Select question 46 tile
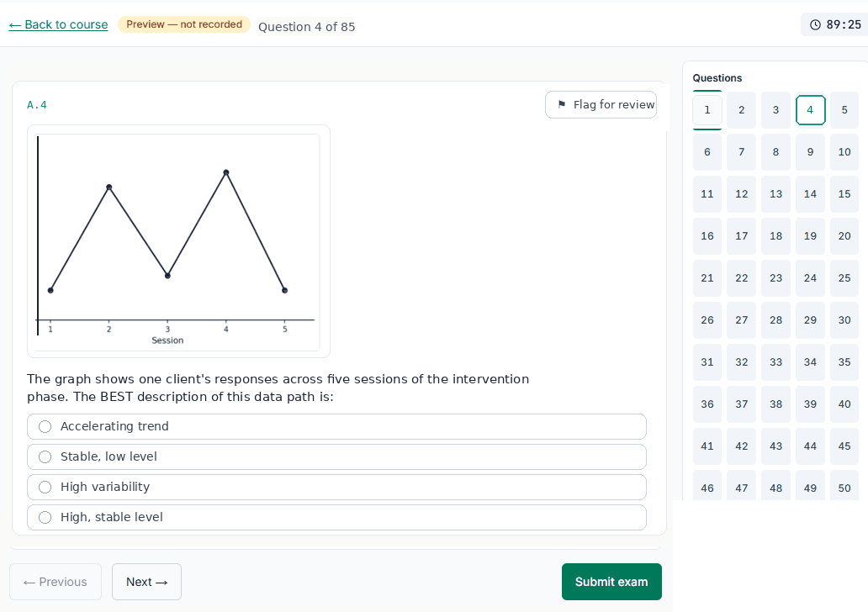 (x=707, y=486)
